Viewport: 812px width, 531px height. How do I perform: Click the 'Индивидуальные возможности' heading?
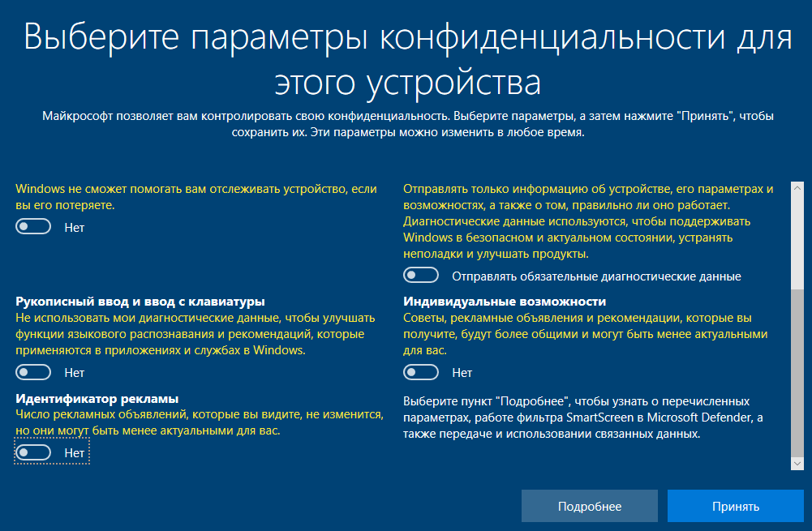click(505, 302)
